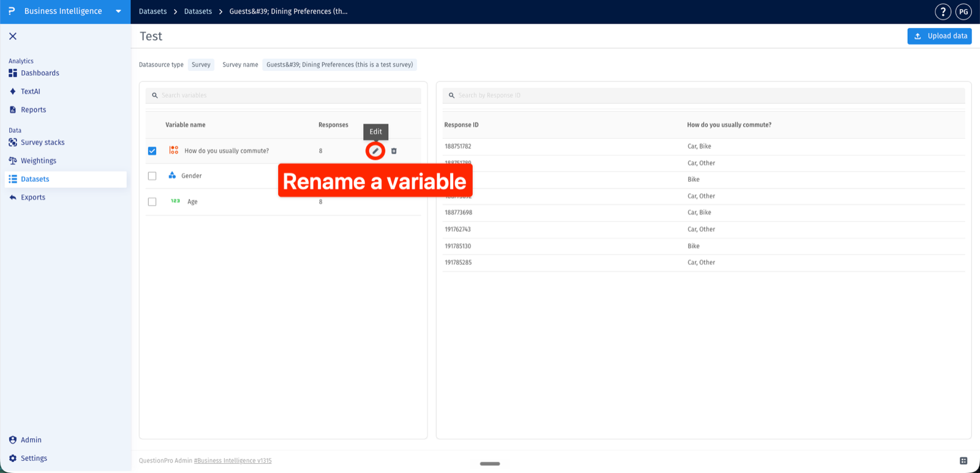Viewport: 980px width, 473px height.
Task: Click the Car, Other value for 191785285
Action: tap(701, 262)
